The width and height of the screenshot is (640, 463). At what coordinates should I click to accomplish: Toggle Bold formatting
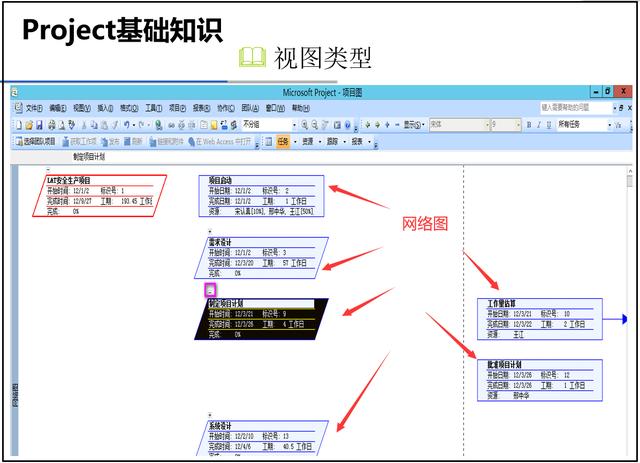click(529, 125)
